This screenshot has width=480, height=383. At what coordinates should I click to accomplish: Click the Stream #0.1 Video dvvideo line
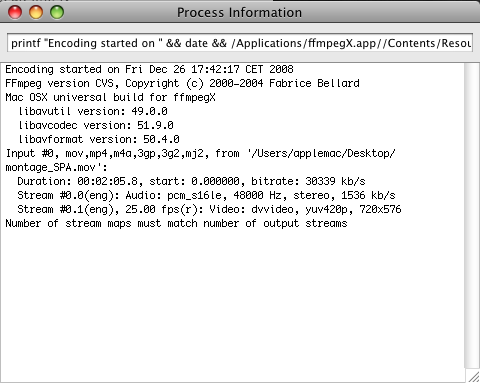click(209, 209)
